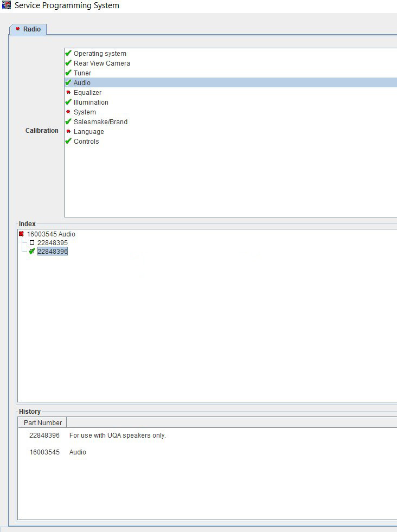Click red asterisk icon on Radio tab
The image size is (397, 532).
(x=18, y=29)
